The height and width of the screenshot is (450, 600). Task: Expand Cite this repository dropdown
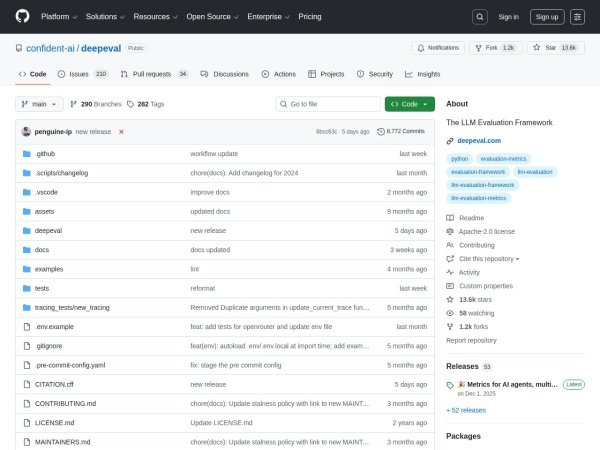[489, 259]
